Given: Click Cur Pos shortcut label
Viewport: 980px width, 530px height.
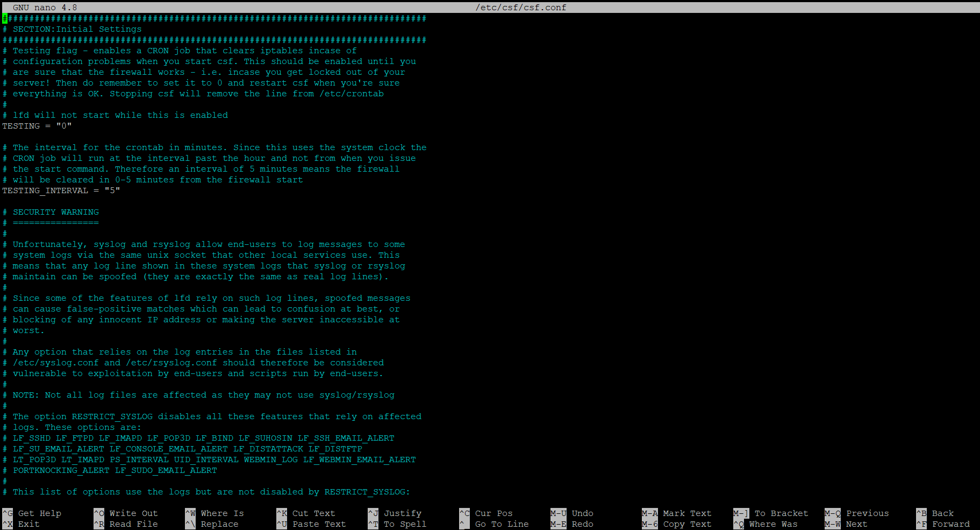Looking at the screenshot, I should (x=493, y=513).
